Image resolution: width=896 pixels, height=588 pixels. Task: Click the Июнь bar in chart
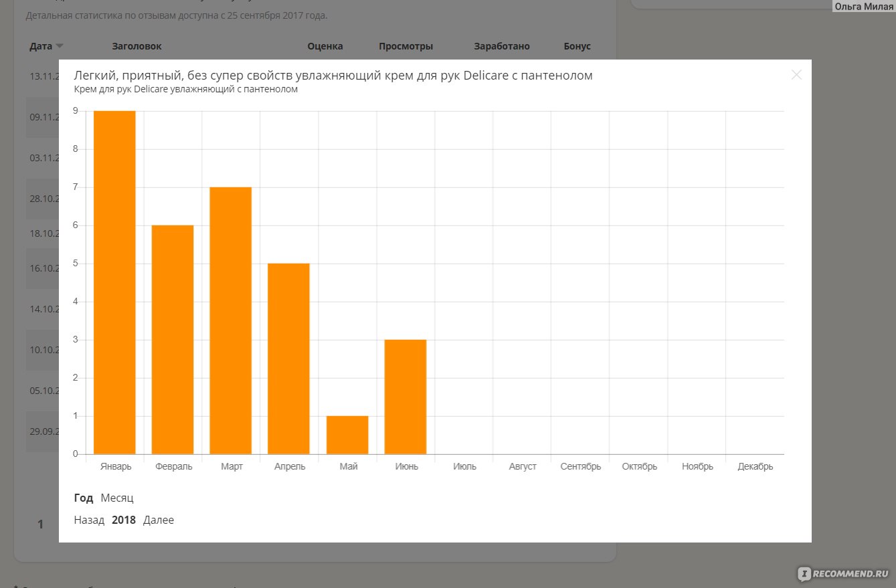[406, 397]
